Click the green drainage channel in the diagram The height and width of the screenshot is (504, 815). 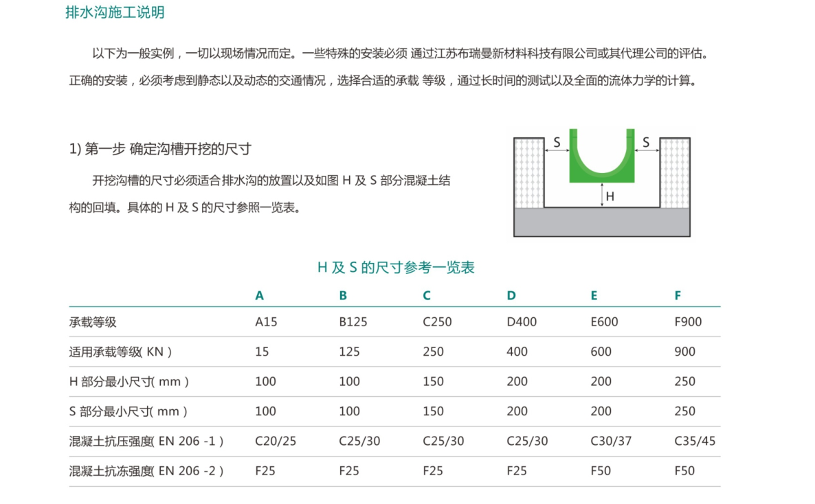click(x=602, y=156)
